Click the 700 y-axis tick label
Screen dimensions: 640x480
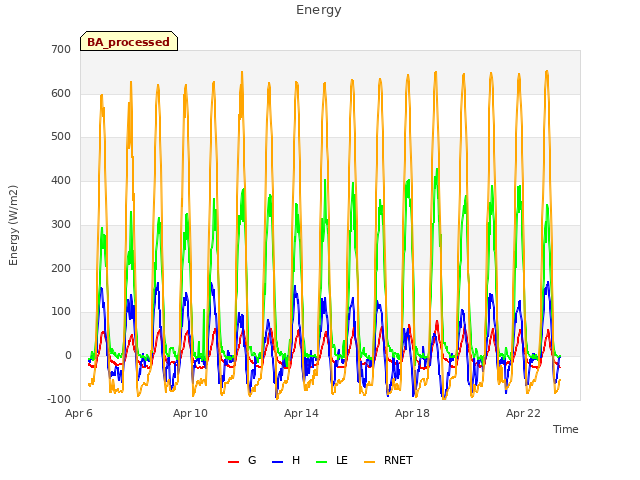click(61, 49)
